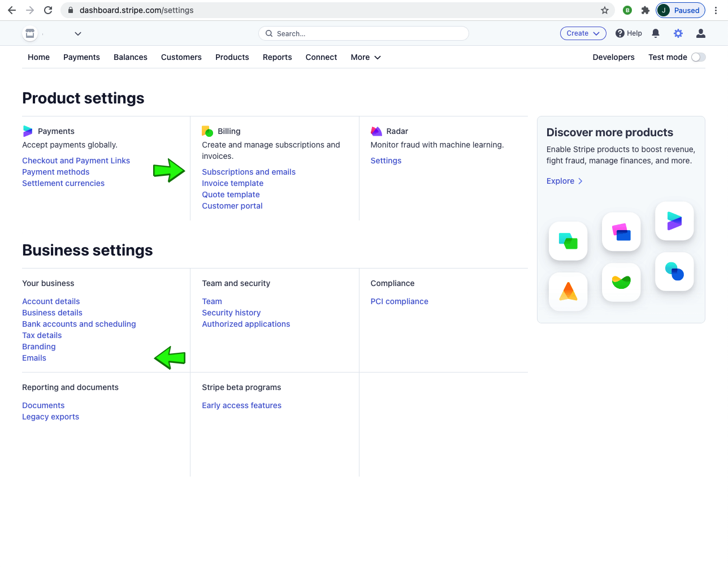
Task: Click the teal-blue circles product tile
Action: point(674,271)
